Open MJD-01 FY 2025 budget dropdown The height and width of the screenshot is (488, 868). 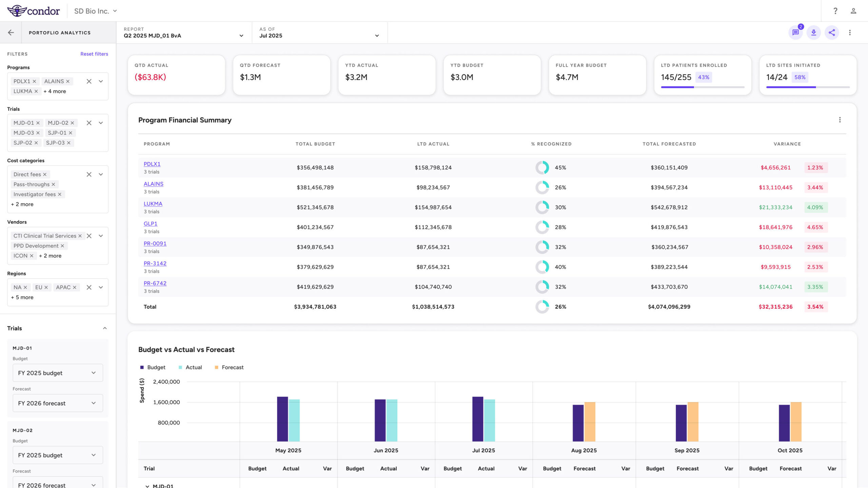click(x=58, y=373)
